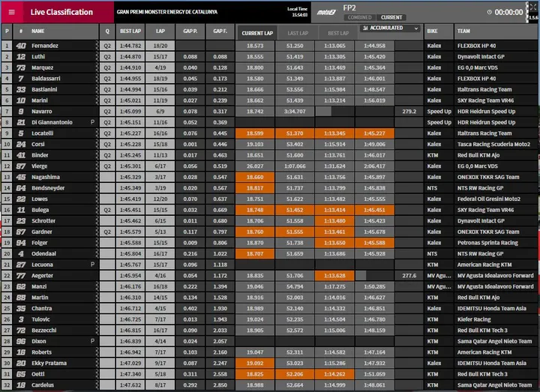Sort by the BEST LAP column header left of LAP
The width and height of the screenshot is (540, 392).
[130, 31]
